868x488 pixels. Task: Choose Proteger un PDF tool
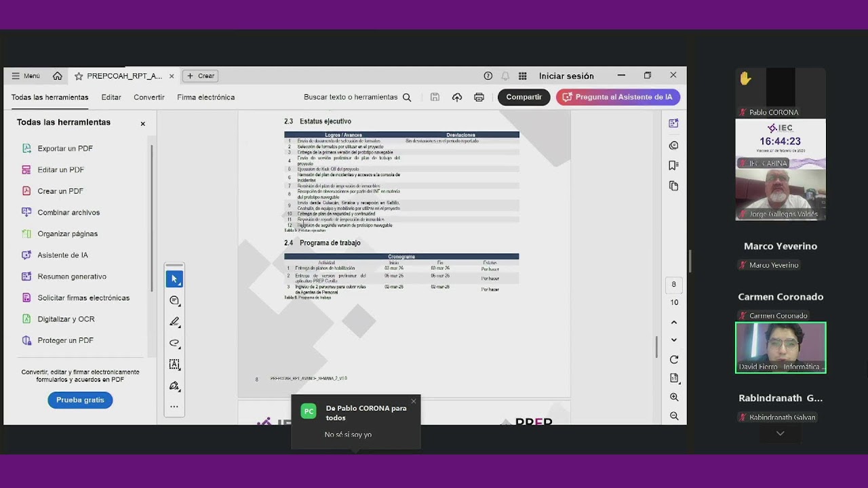(x=65, y=340)
